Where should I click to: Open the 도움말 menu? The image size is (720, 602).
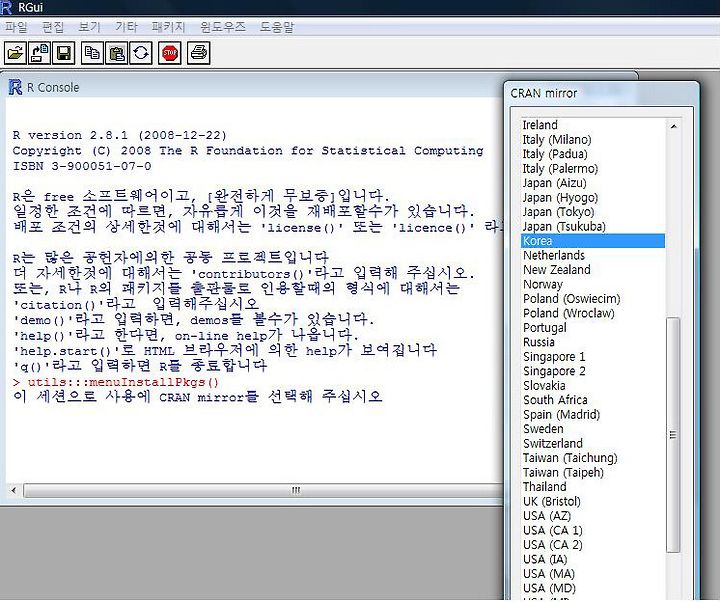(277, 27)
